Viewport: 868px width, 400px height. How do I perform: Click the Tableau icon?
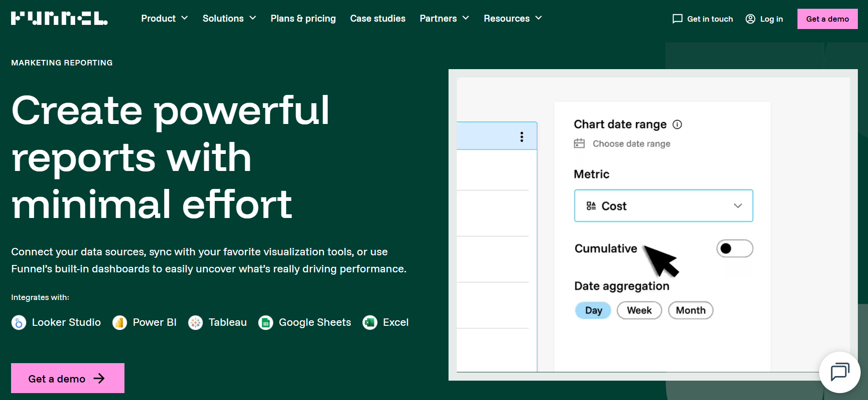click(195, 323)
